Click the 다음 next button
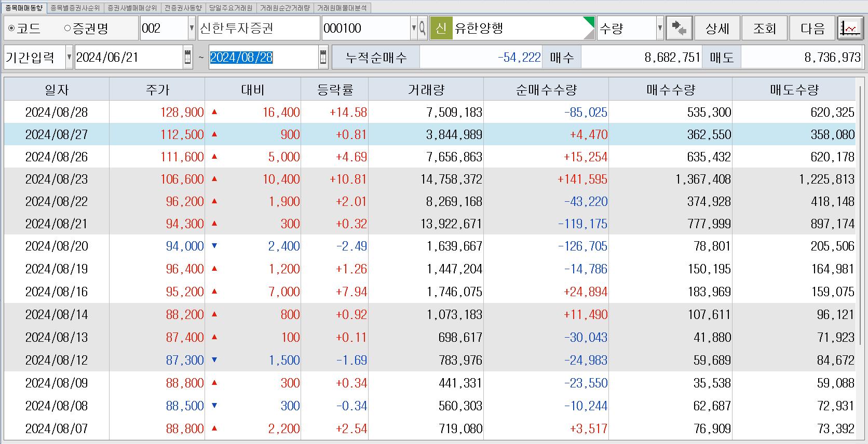Image resolution: width=868 pixels, height=444 pixels. [x=812, y=28]
